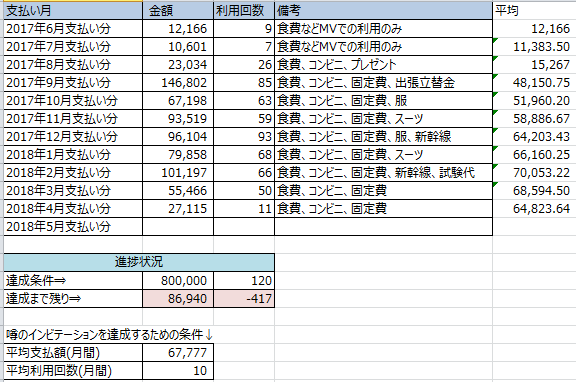The width and height of the screenshot is (576, 382).
Task: Click the 2018年2月支払い分 cell
Action: point(73,173)
